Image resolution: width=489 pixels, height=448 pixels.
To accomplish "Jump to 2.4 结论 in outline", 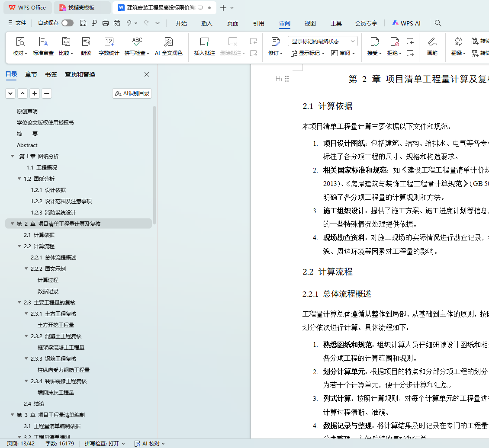I will pyautogui.click(x=34, y=403).
